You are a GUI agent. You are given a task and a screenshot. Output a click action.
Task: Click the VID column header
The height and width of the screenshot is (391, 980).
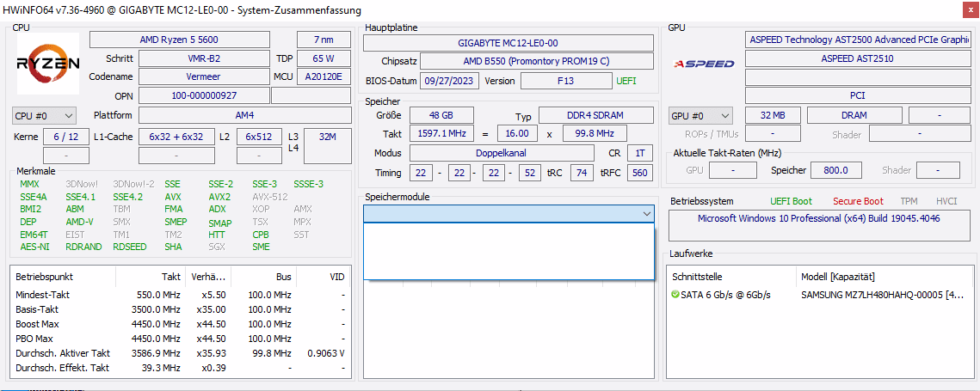[323, 276]
